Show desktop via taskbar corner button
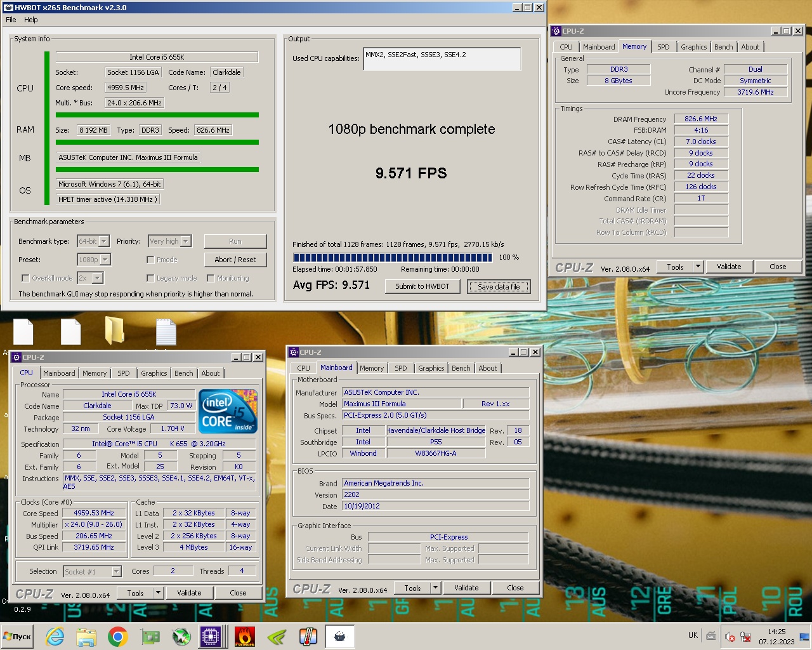The width and height of the screenshot is (812, 650). (x=804, y=637)
